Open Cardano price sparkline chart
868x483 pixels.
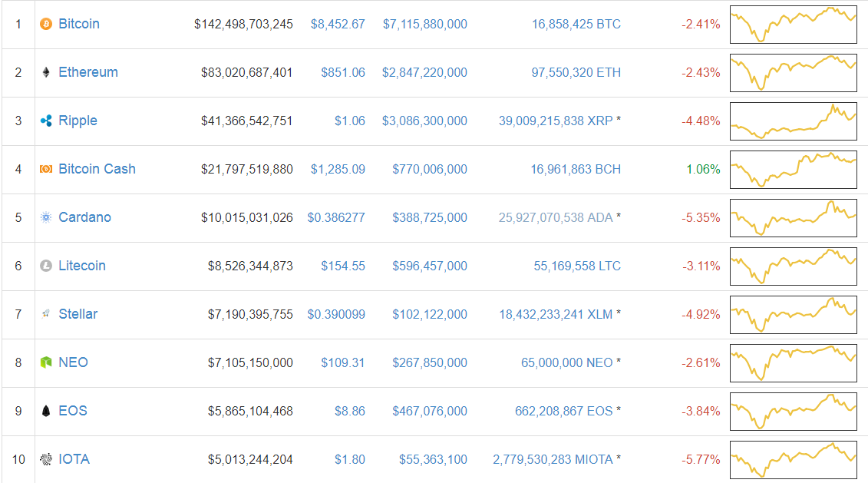click(794, 217)
